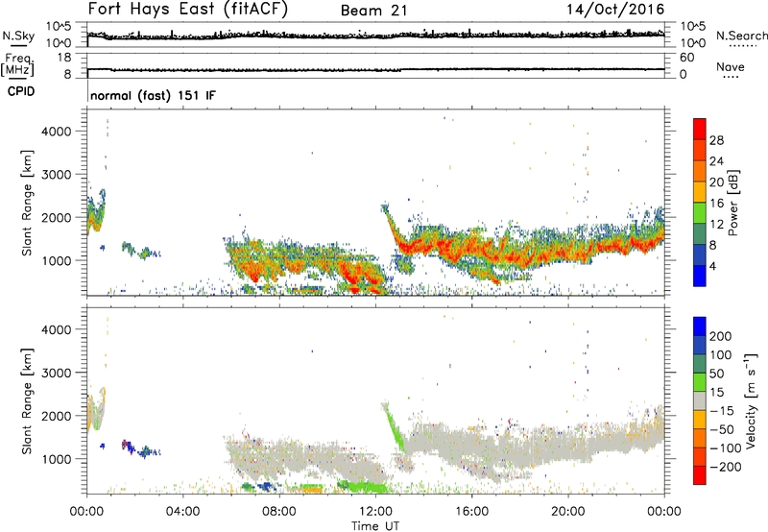Click the Power [dB] colorbar title

tap(732, 203)
